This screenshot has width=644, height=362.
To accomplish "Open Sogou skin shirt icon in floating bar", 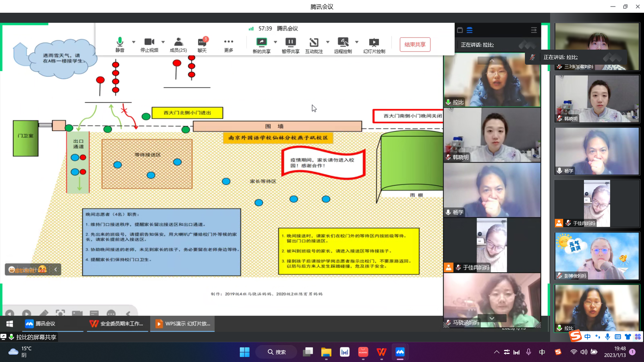I will [628, 337].
